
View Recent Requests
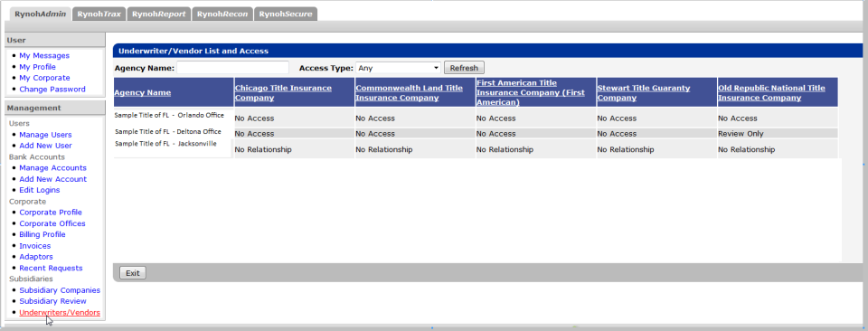click(51, 268)
